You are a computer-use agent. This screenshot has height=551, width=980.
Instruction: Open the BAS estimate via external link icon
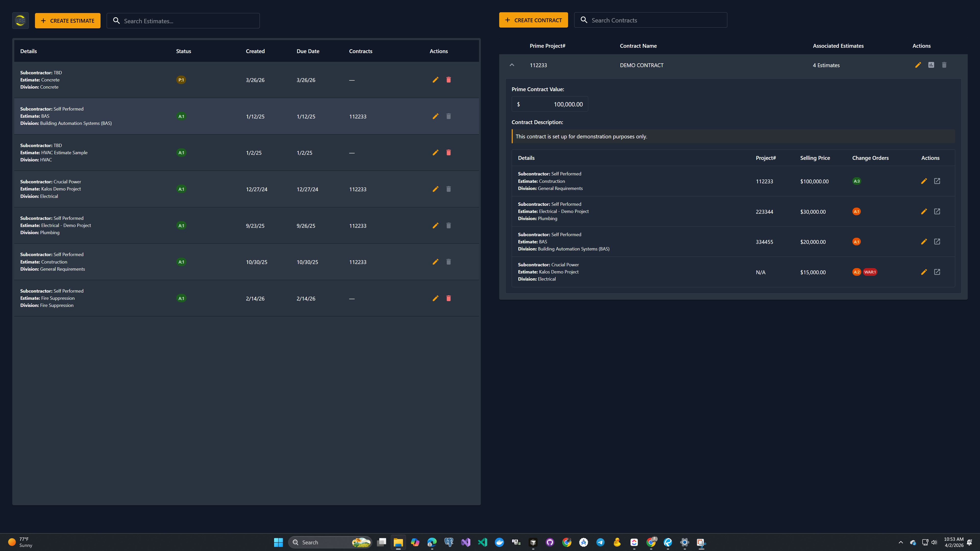tap(937, 242)
